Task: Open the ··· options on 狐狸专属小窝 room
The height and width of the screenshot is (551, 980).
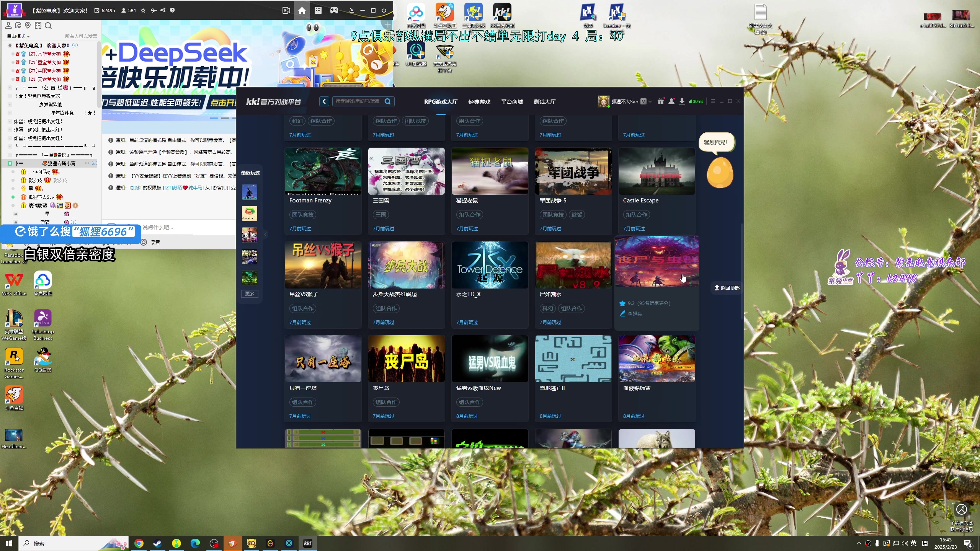Action: 87,163
